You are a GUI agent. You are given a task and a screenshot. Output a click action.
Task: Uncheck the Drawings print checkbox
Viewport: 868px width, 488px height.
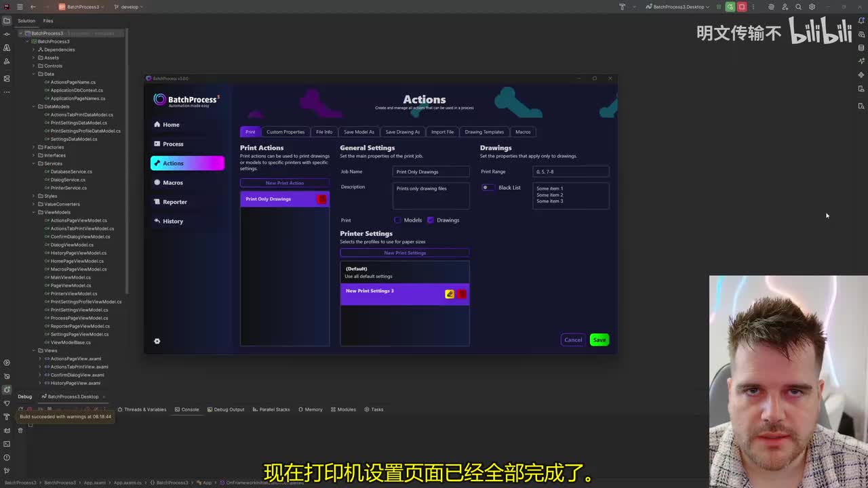click(431, 220)
